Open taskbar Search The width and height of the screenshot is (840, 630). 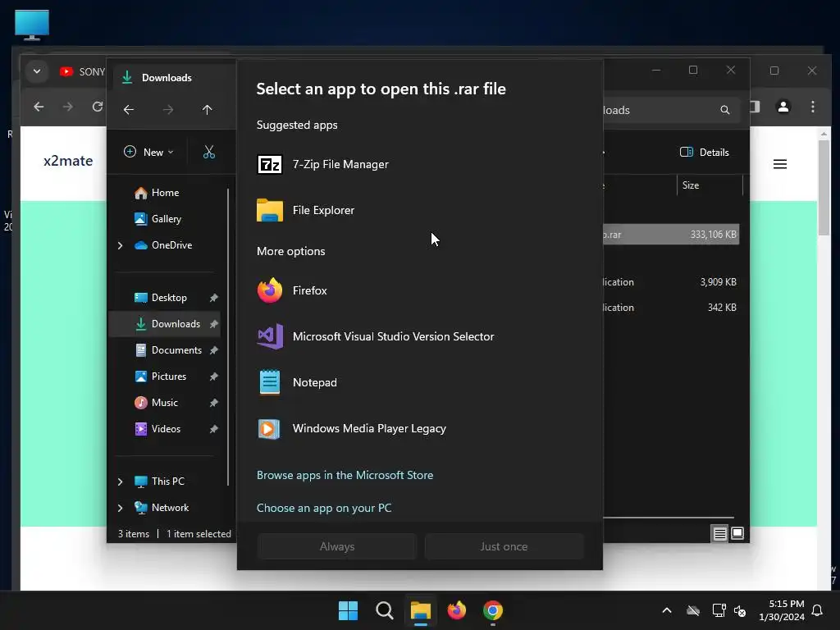(385, 610)
